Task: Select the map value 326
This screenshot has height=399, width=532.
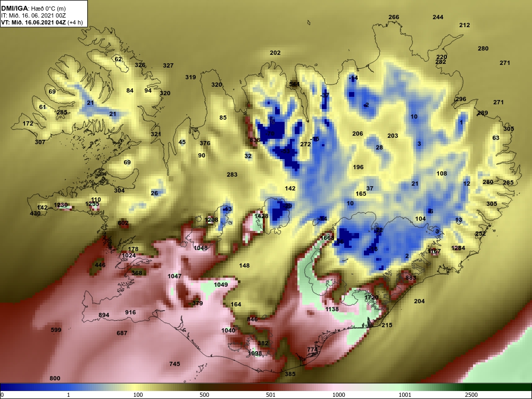Action: pos(140,65)
